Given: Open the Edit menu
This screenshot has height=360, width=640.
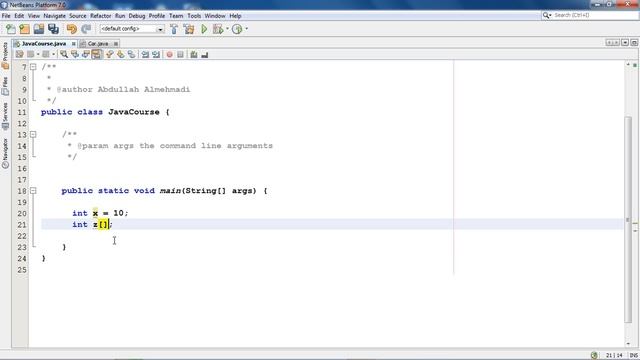Looking at the screenshot, I should pos(19,16).
